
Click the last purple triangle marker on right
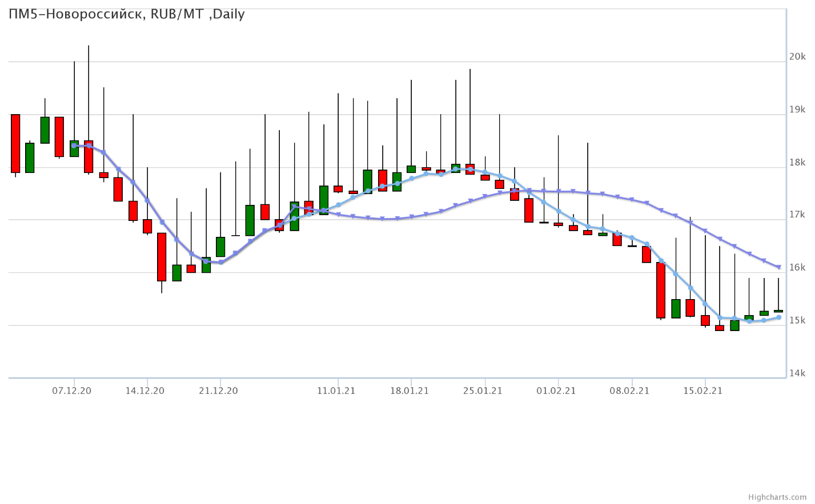tap(778, 267)
